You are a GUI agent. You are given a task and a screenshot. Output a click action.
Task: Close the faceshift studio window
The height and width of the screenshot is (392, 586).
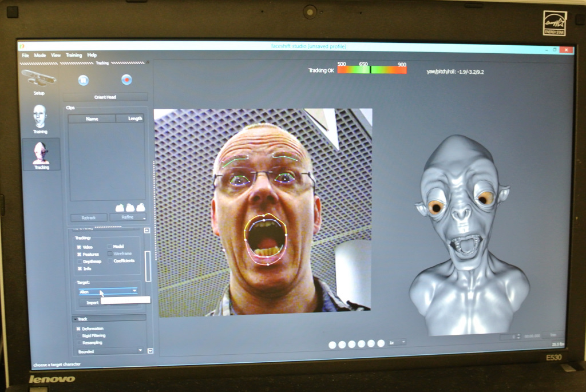pos(567,50)
